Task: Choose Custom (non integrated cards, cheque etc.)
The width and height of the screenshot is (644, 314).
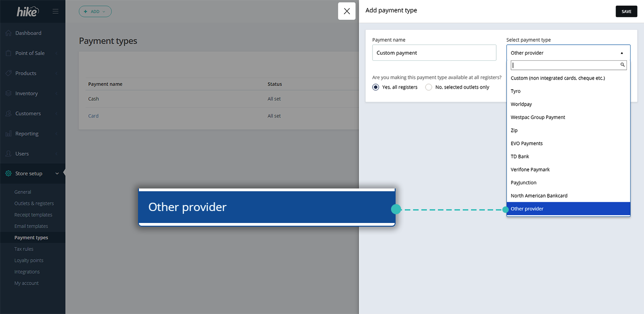Action: (x=568, y=78)
